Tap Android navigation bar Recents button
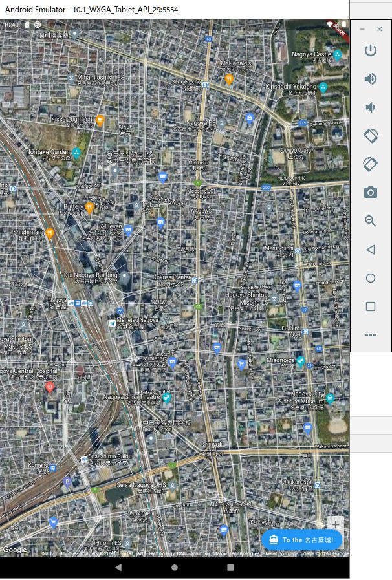 230,567
